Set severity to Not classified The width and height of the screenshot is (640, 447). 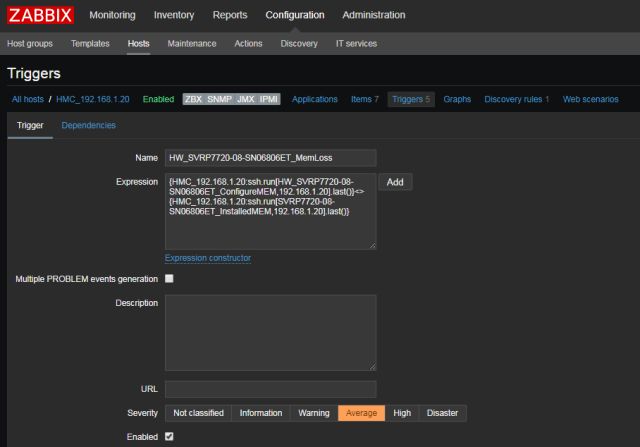click(x=198, y=413)
